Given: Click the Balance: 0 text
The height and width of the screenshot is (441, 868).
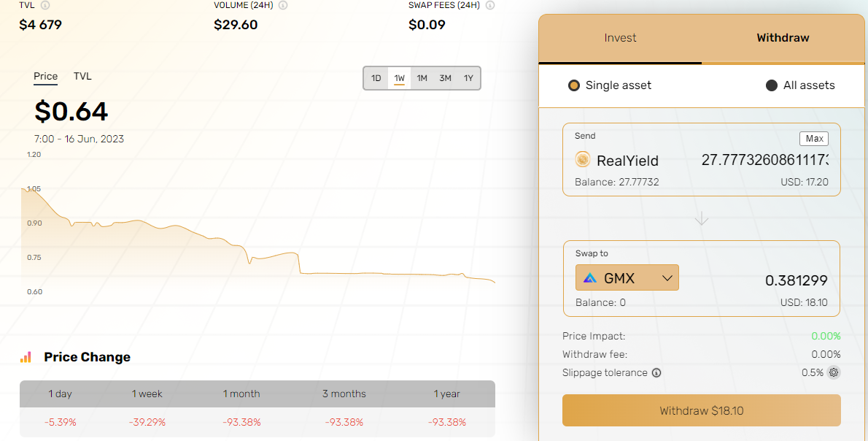Looking at the screenshot, I should point(600,302).
